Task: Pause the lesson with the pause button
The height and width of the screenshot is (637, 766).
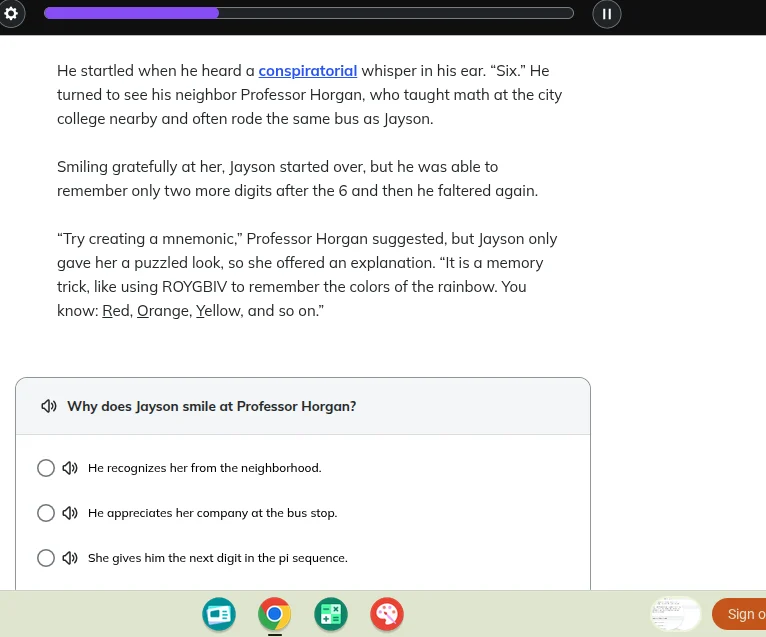Action: (606, 14)
